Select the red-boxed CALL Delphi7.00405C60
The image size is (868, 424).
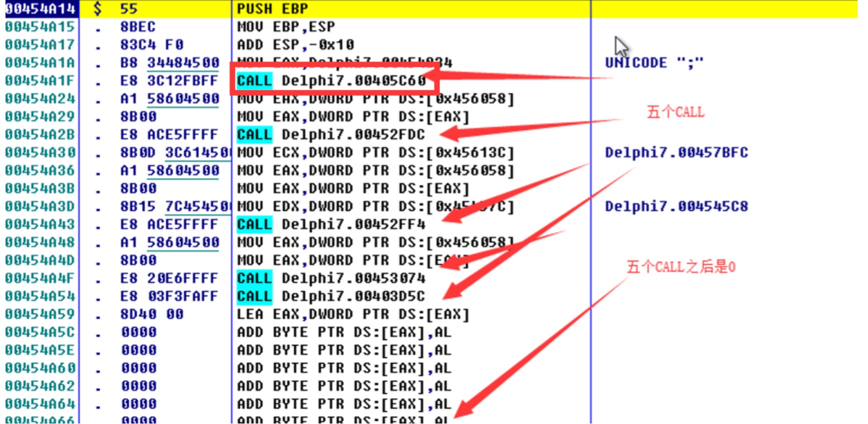pyautogui.click(x=331, y=80)
